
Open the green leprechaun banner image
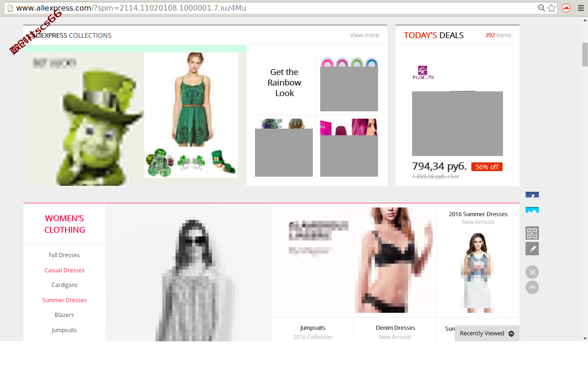84,119
